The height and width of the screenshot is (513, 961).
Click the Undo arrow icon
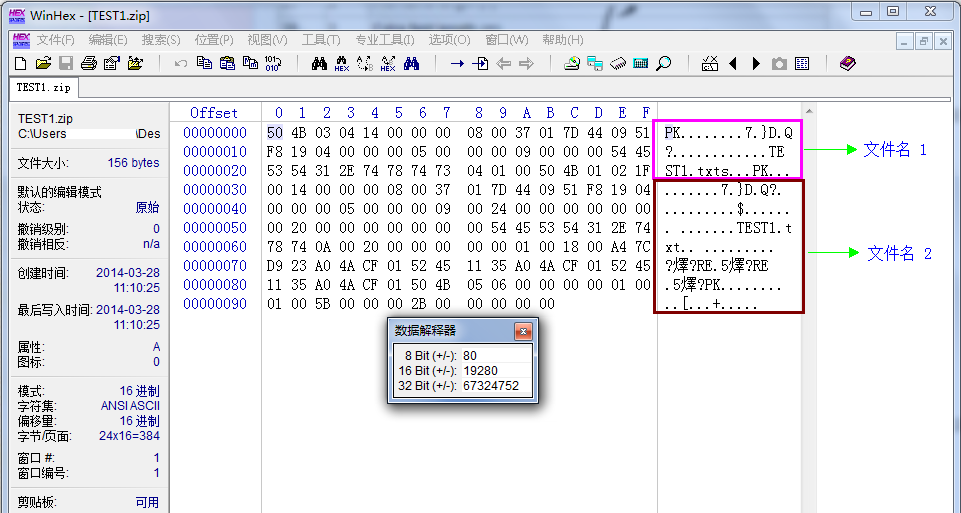180,63
